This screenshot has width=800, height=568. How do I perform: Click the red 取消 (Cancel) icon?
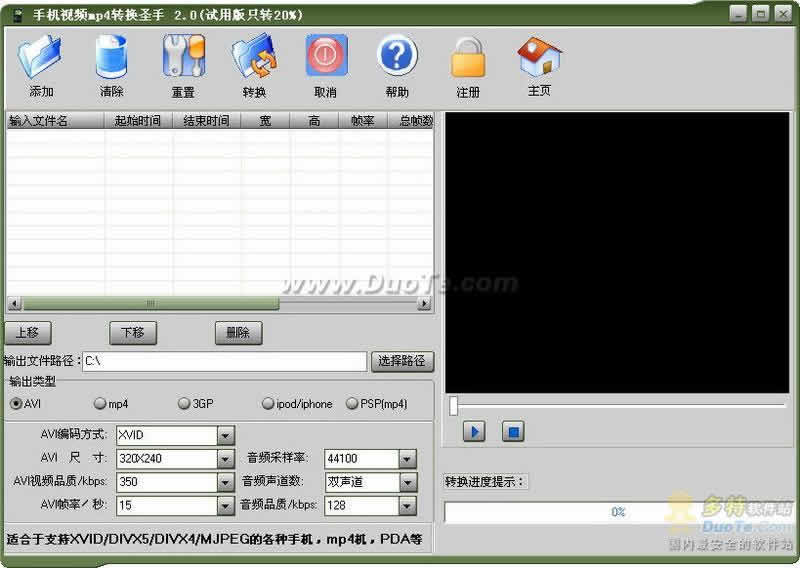click(x=326, y=55)
